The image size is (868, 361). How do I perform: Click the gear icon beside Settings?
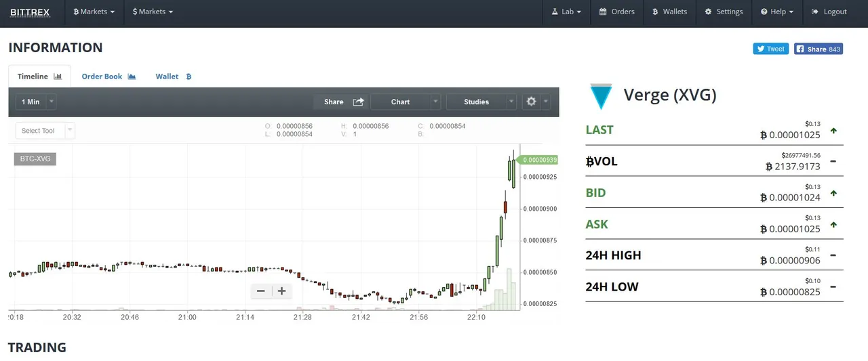click(x=709, y=12)
